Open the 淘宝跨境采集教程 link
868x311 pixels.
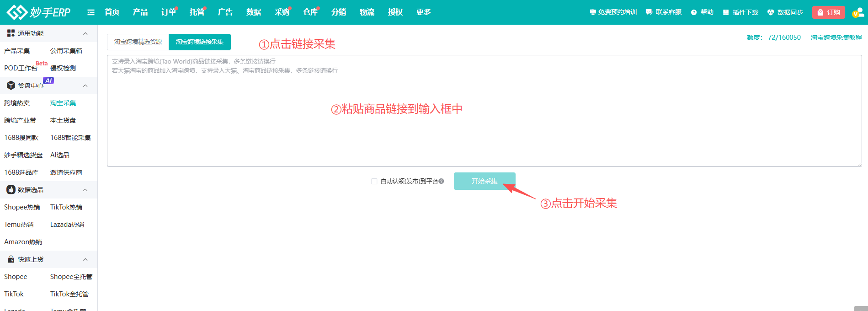[x=836, y=38]
